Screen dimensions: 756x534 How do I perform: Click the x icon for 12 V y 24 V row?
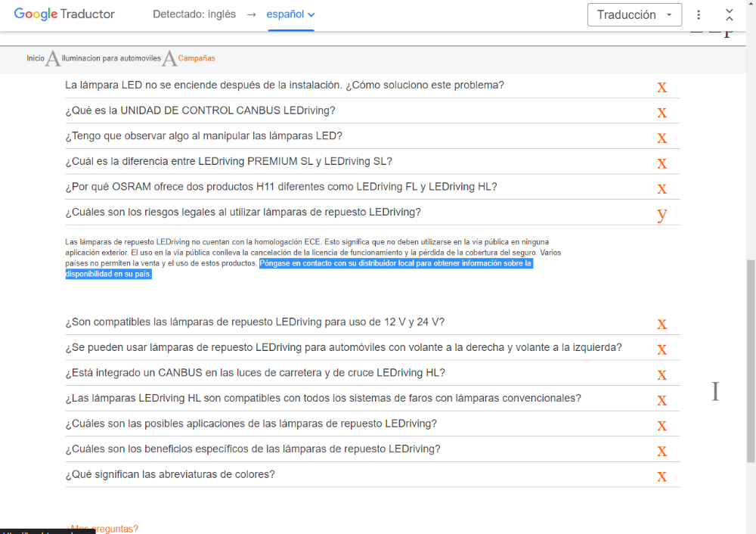662,324
